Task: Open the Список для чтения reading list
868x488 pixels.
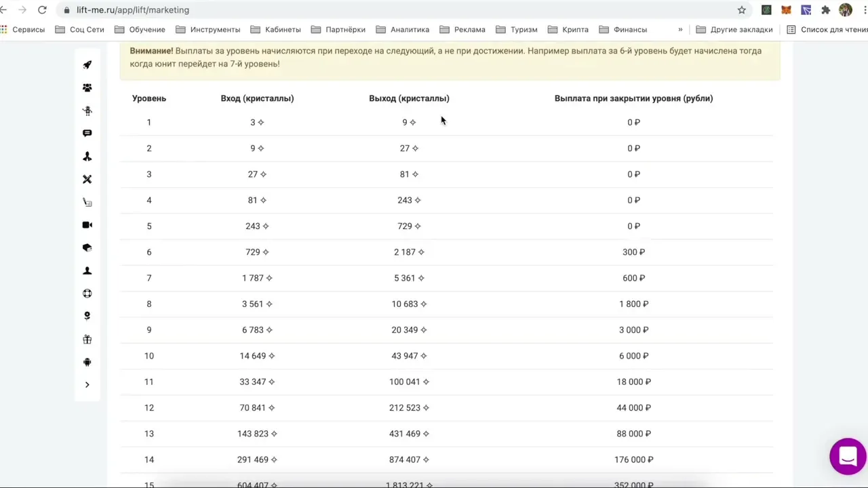Action: tap(827, 30)
